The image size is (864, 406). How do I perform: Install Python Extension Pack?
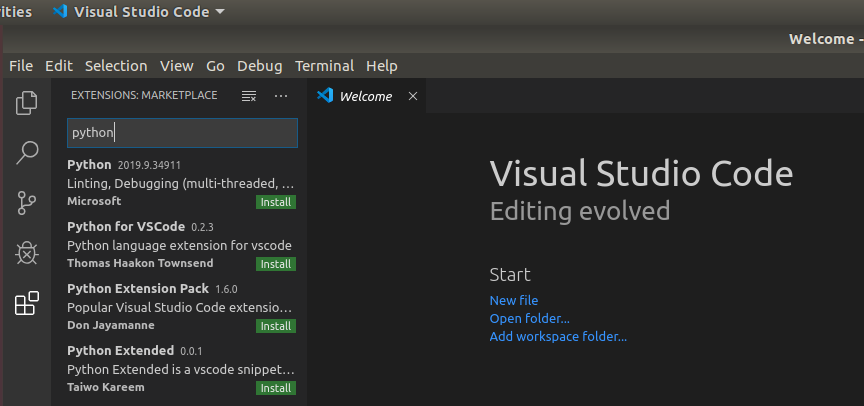click(x=276, y=326)
